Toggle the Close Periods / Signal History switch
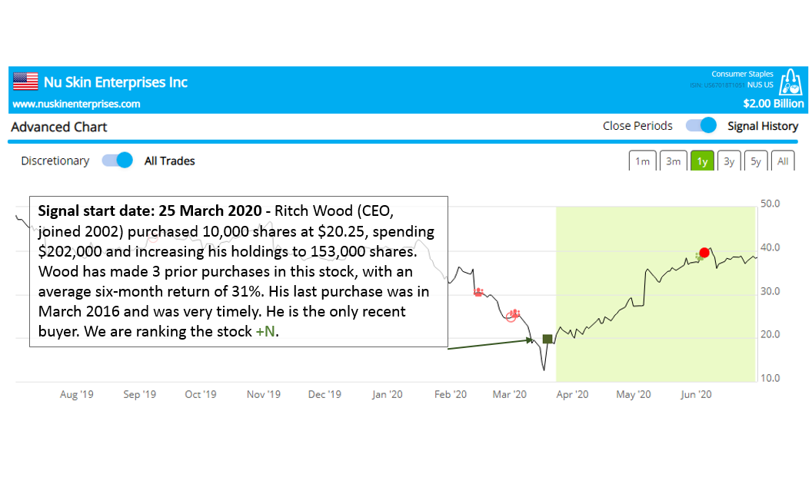This screenshot has width=812, height=504. 701,126
